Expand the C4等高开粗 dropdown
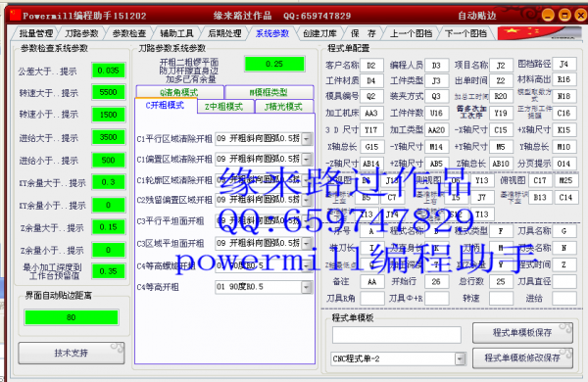This screenshot has height=382, width=588. (x=307, y=287)
